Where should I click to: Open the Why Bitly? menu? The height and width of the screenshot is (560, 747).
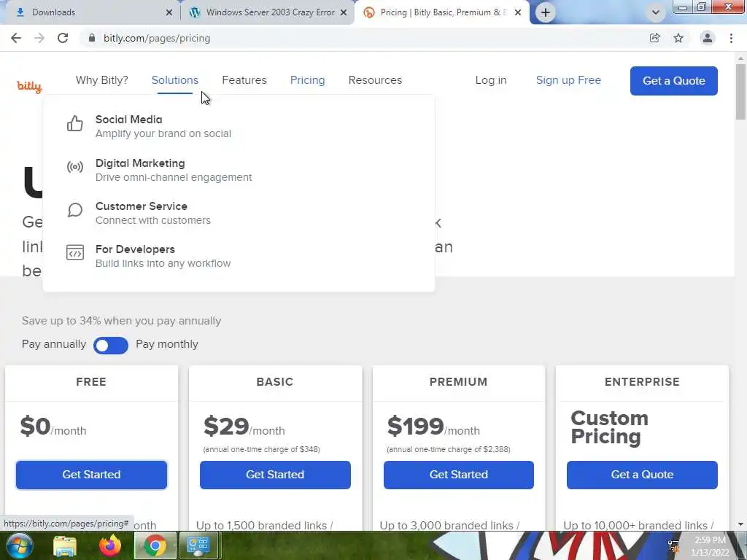click(x=102, y=80)
